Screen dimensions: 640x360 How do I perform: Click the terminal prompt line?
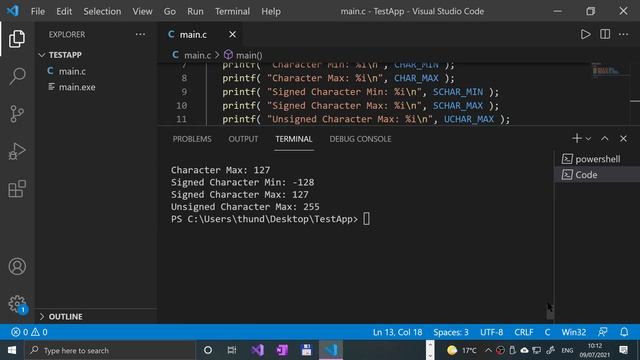270,219
